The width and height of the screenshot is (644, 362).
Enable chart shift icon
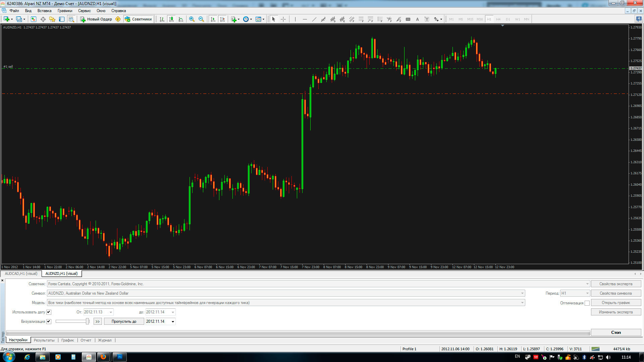pyautogui.click(x=222, y=19)
